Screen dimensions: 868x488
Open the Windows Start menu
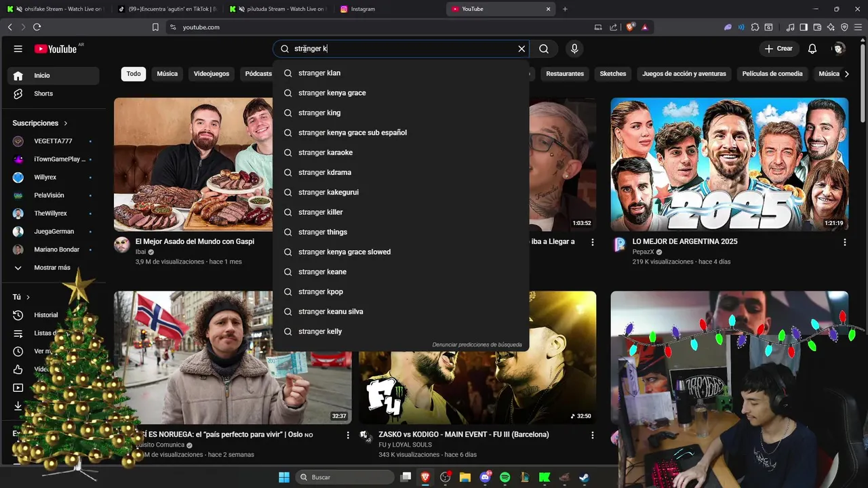284,477
